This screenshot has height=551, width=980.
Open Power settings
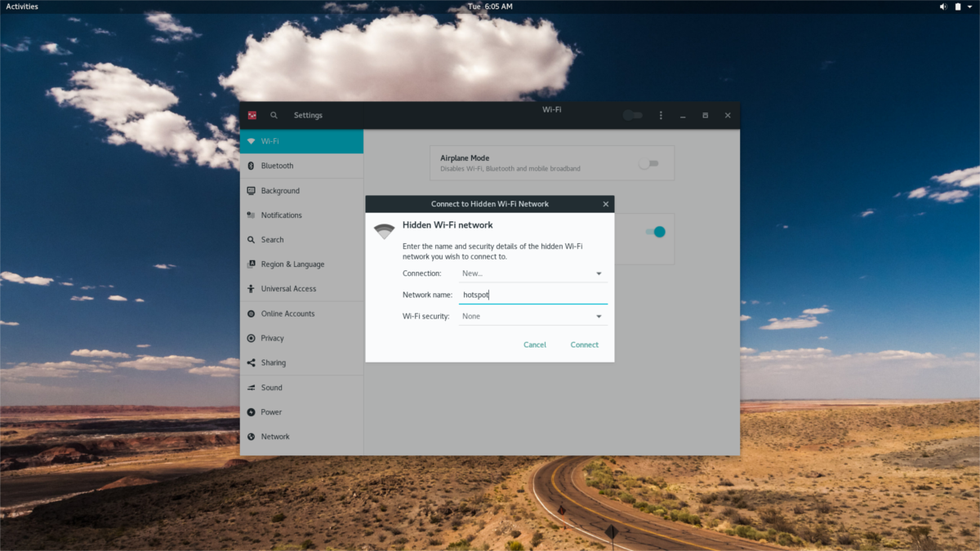[x=301, y=411]
